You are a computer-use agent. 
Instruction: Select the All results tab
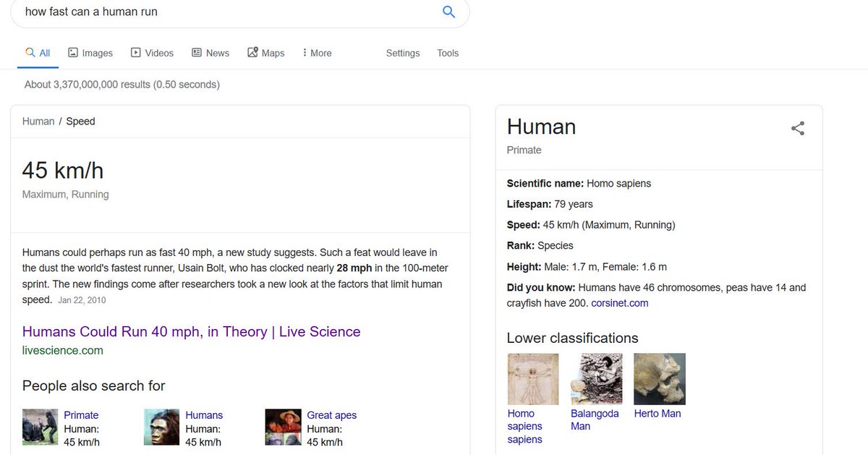click(x=38, y=53)
